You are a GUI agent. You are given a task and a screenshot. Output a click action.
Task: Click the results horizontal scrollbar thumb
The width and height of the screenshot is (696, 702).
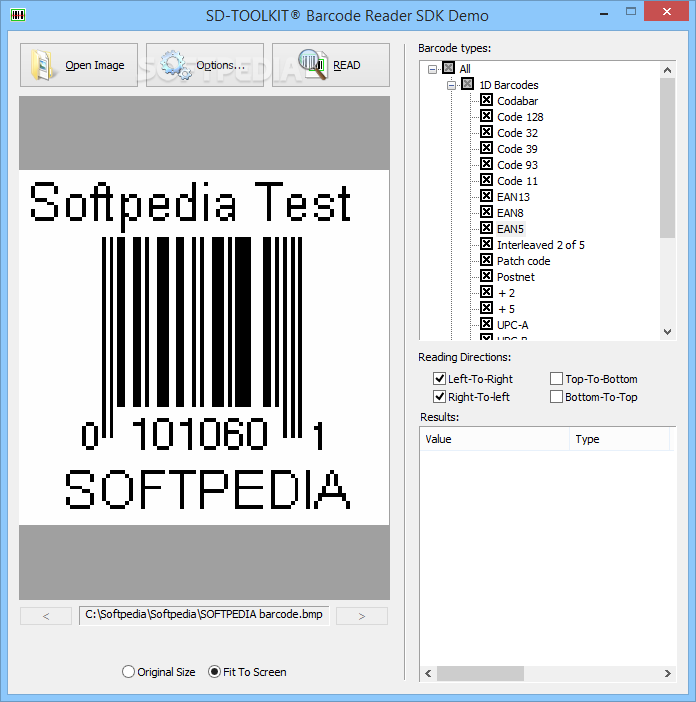coord(480,673)
